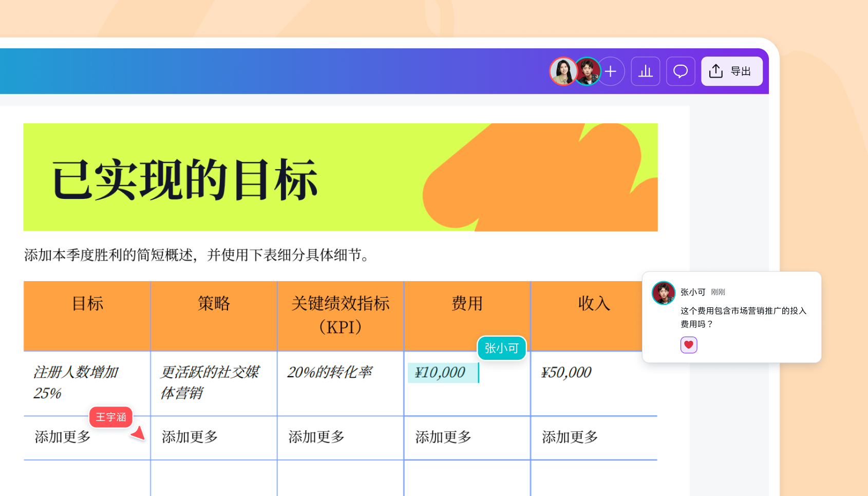
Task: Click 添加更多 in the 目标 column
Action: [x=63, y=437]
